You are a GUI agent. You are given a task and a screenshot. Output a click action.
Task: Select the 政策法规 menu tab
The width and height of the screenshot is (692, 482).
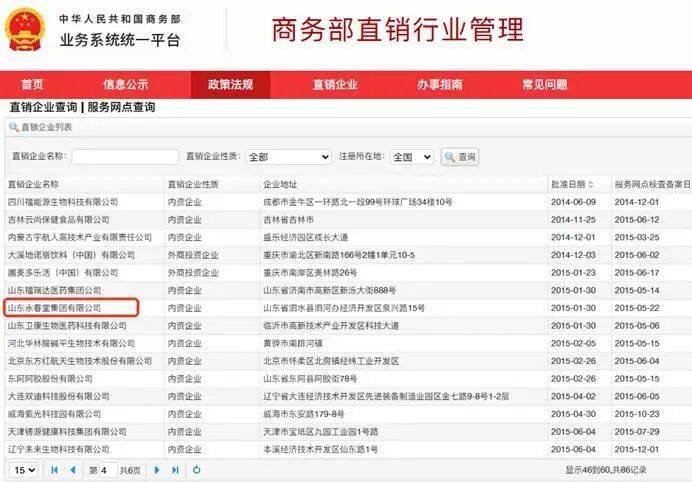(230, 84)
